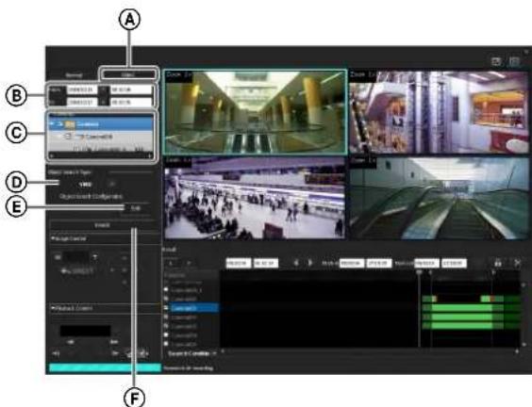This screenshot has height=407, width=532.
Task: Click the left icon in top-right corner
Action: tap(496, 61)
